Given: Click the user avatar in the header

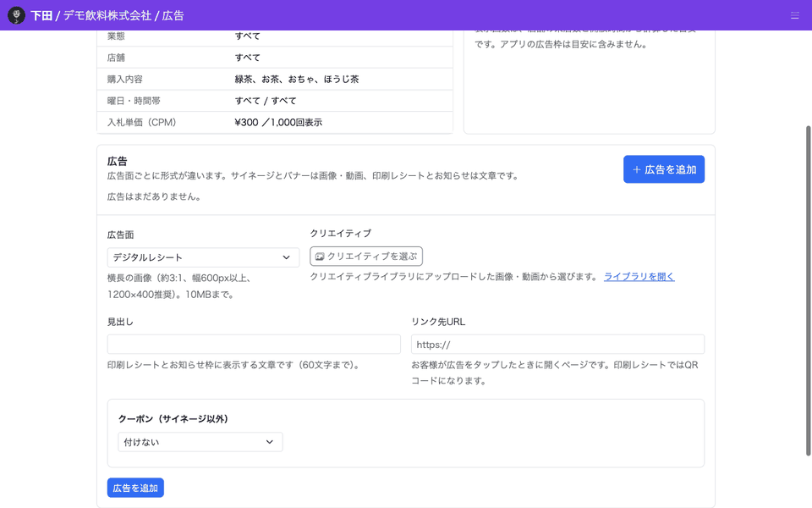Looking at the screenshot, I should [17, 15].
